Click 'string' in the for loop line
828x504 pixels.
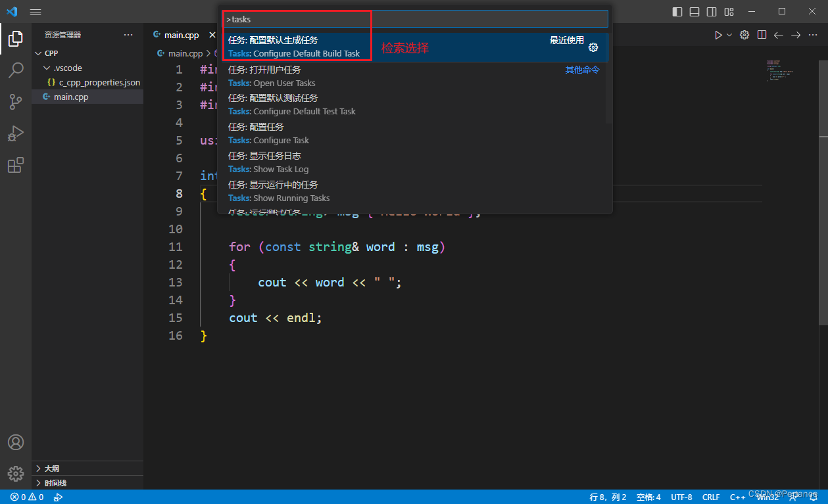(330, 247)
